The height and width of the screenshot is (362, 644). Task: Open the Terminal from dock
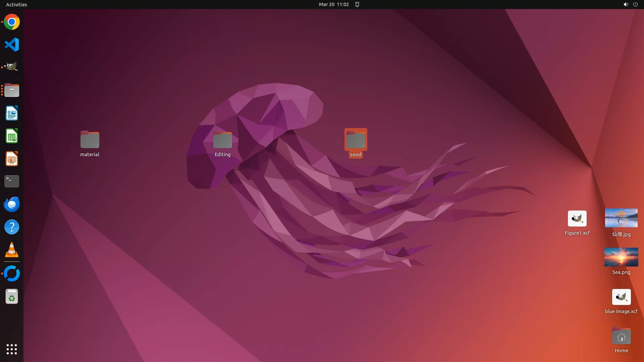click(12, 181)
